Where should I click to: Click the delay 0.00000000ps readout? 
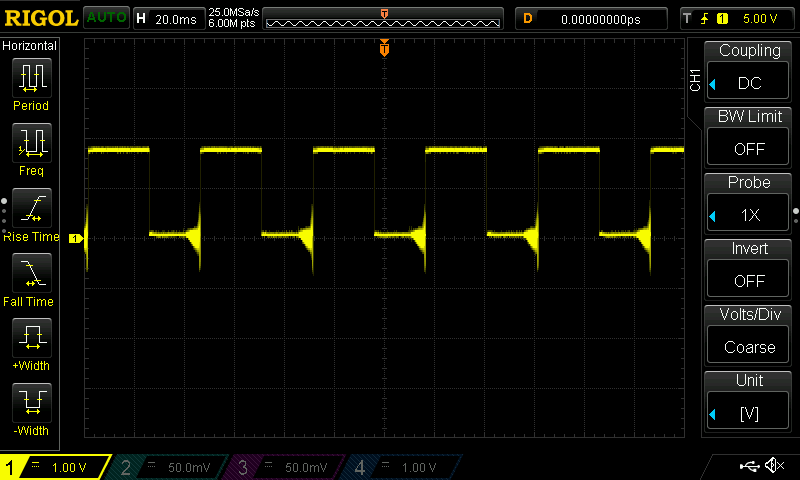coord(601,19)
